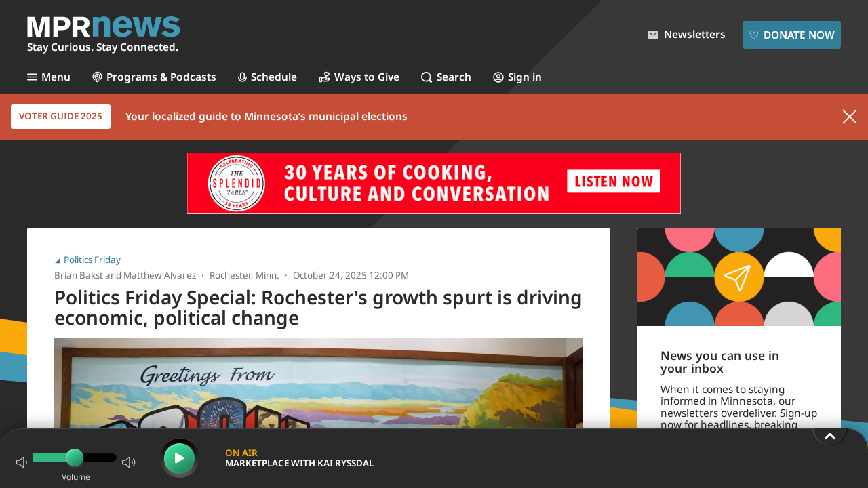The height and width of the screenshot is (488, 868).
Task: Adjust the green volume slider knob
Action: (x=75, y=458)
